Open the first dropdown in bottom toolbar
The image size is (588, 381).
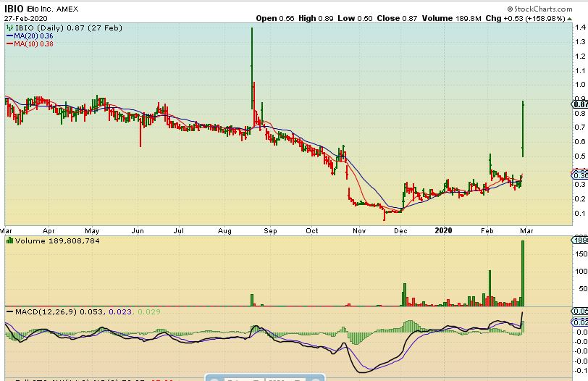243,378
